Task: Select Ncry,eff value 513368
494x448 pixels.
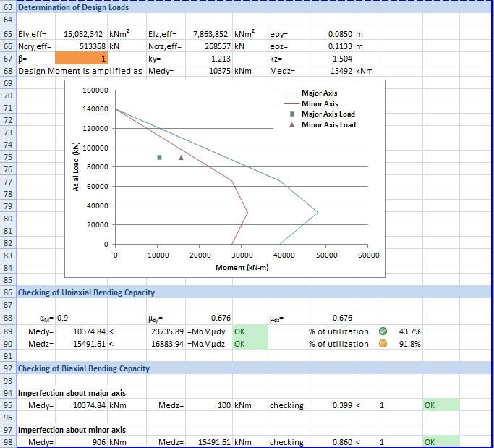Action: 81,46
